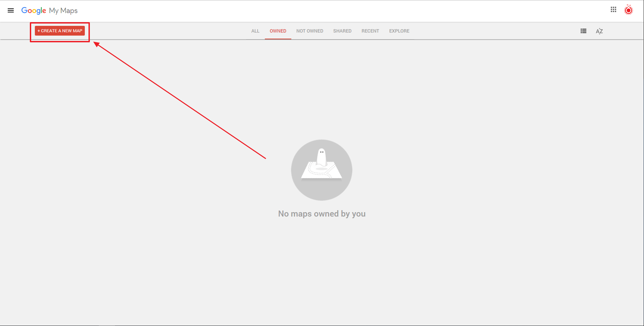Sort maps alphabetically with AZ icon

pos(599,31)
